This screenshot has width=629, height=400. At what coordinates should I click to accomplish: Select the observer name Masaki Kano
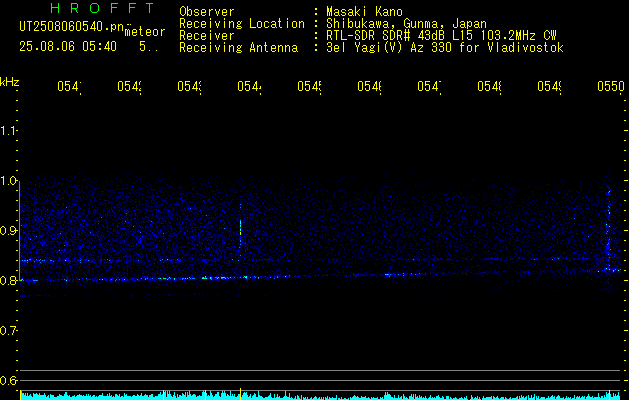pyautogui.click(x=364, y=12)
